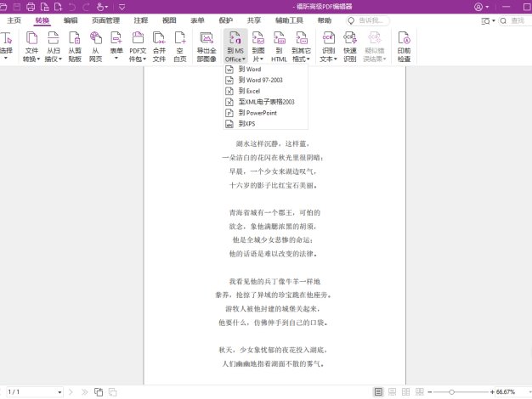
Task: Open the page number 1 / 1 combo box
Action: click(35, 392)
